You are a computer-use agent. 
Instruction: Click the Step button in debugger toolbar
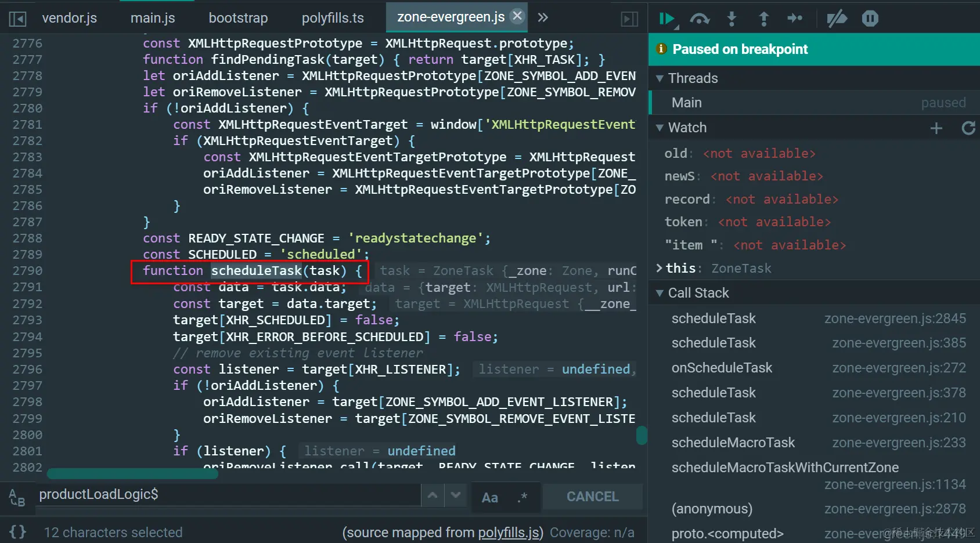[x=795, y=19]
